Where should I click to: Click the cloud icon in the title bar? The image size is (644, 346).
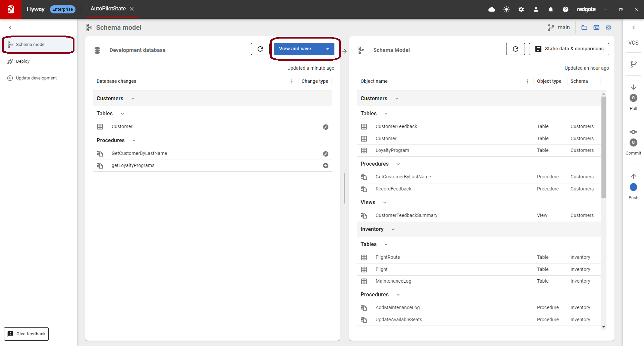click(492, 9)
